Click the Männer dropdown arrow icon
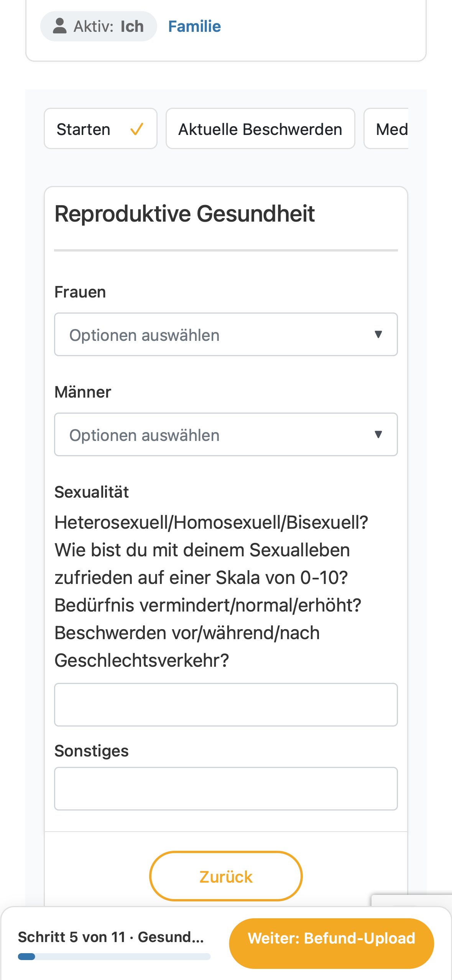Image resolution: width=452 pixels, height=980 pixels. (378, 434)
